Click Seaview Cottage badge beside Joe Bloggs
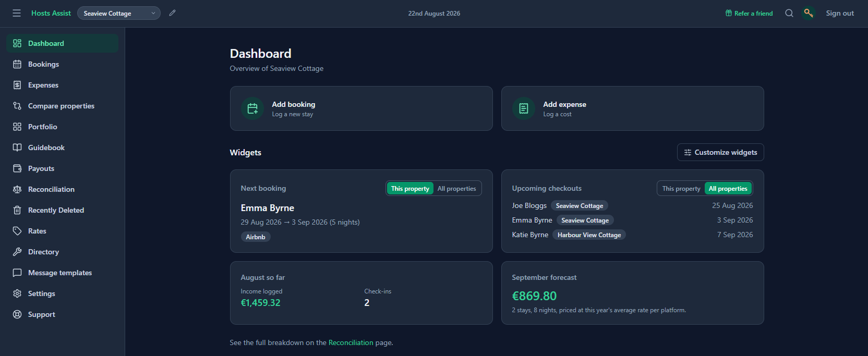Screen dimensions: 868x356 tap(580, 206)
